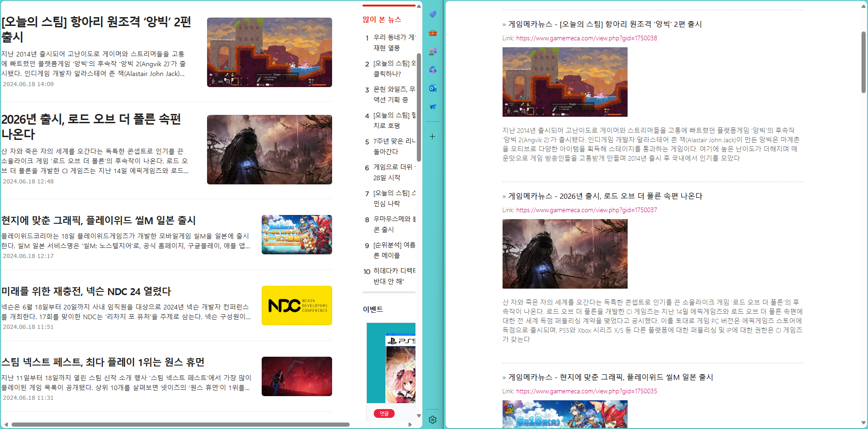Click date '2024.06.18 12:48'

[28, 181]
